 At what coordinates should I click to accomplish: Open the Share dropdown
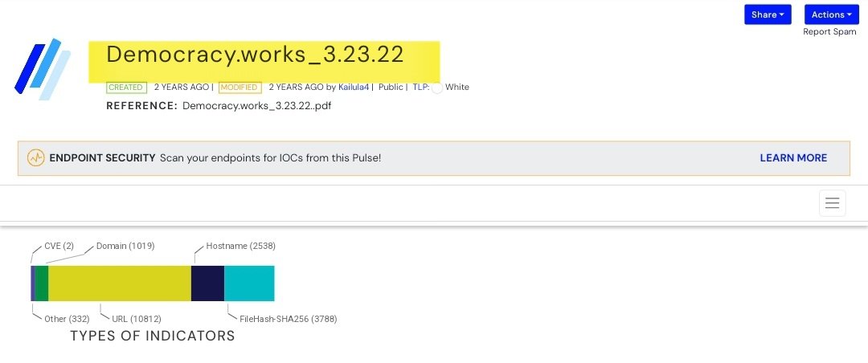coord(768,14)
